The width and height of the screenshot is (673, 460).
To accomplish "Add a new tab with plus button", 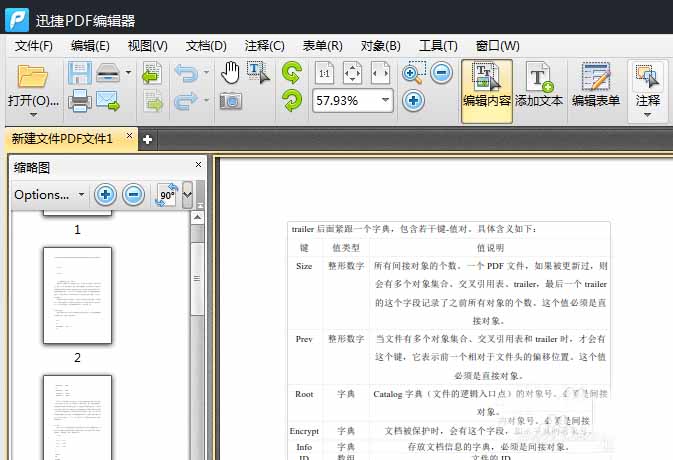I will click(x=147, y=139).
